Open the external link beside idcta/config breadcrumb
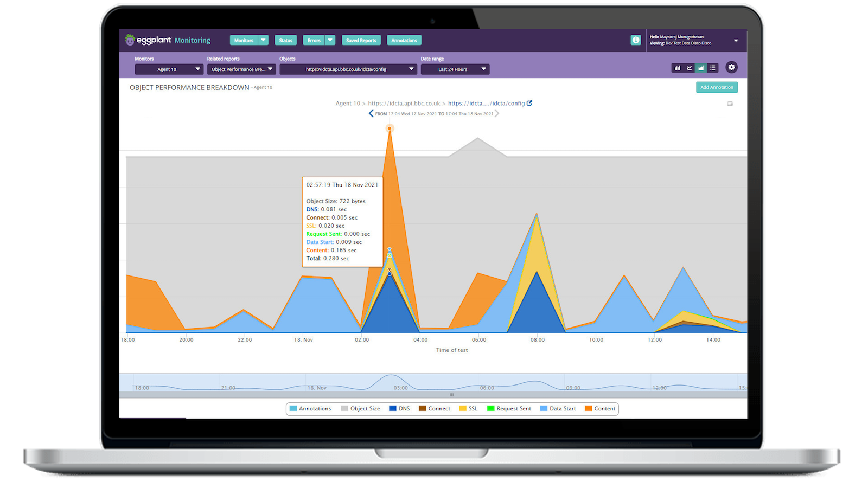868x488 pixels. click(x=529, y=103)
